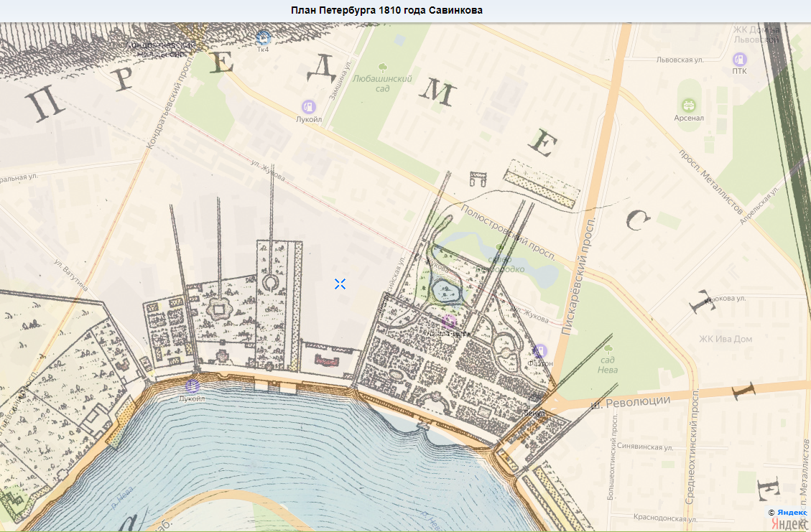Click the ПТК fuel station icon
This screenshot has height=532, width=811.
(x=740, y=60)
